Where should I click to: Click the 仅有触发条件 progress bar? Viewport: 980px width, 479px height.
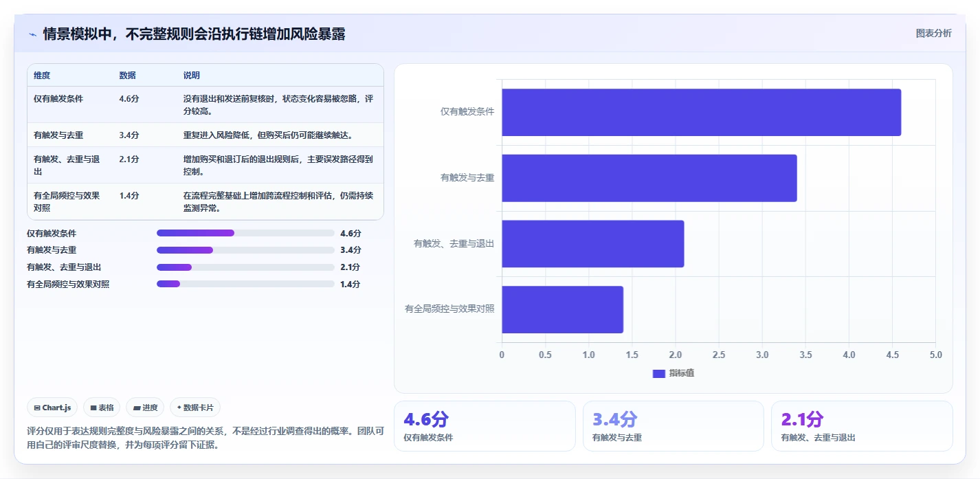pyautogui.click(x=245, y=234)
